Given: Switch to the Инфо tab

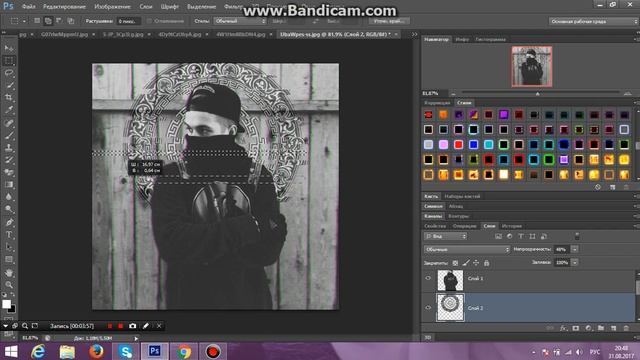Looking at the screenshot, I should pos(462,39).
